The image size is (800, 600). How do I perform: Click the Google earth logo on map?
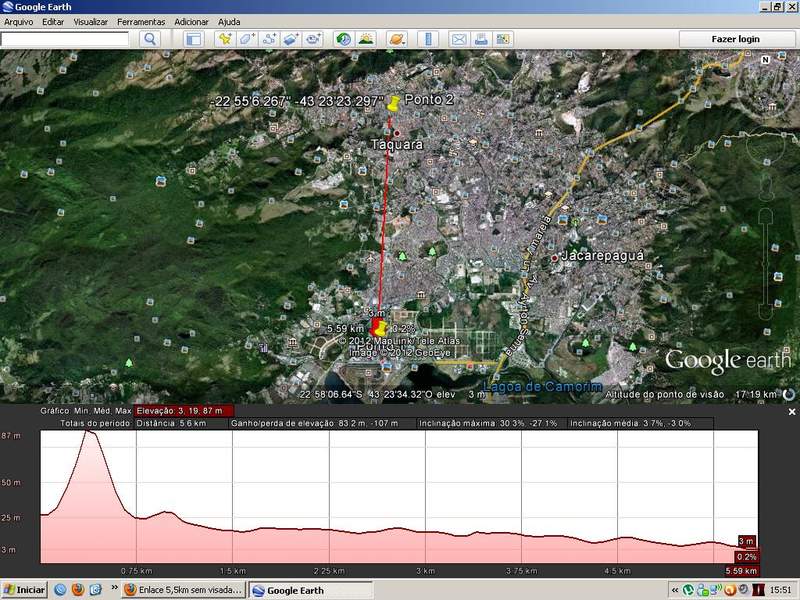(x=728, y=361)
